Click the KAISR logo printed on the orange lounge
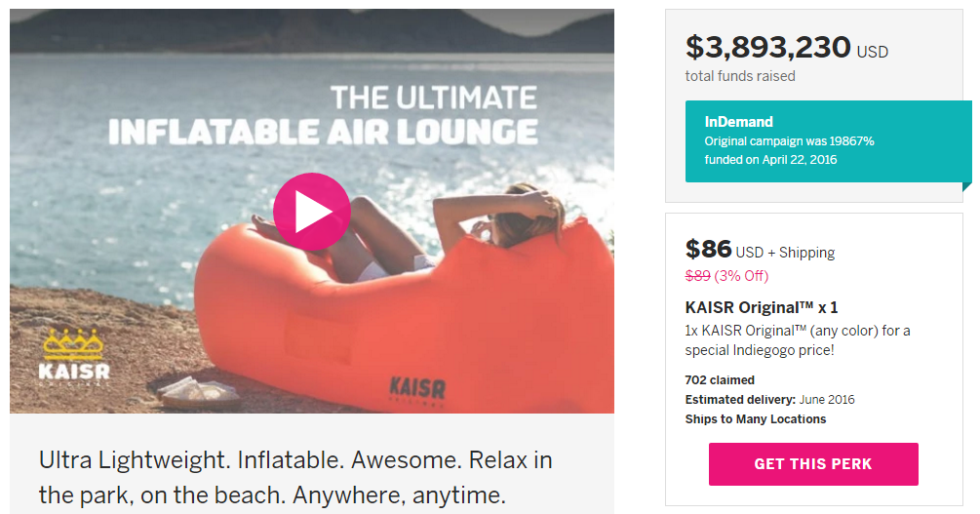 [417, 389]
